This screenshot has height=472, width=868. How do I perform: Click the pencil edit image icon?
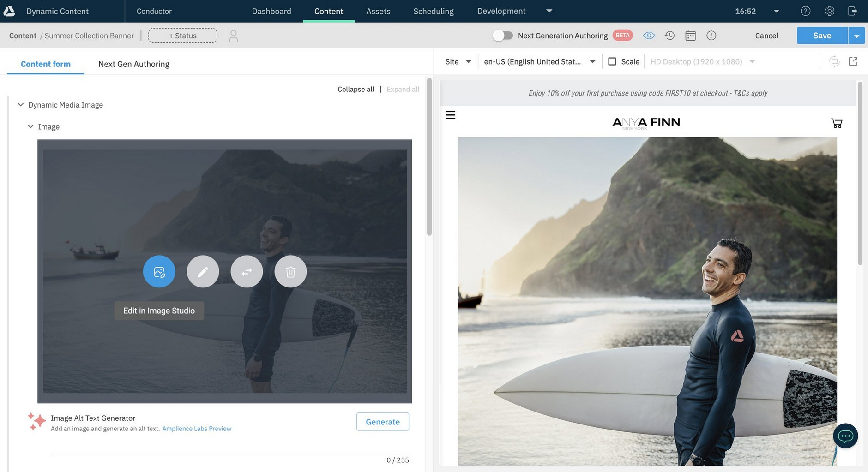pos(203,271)
